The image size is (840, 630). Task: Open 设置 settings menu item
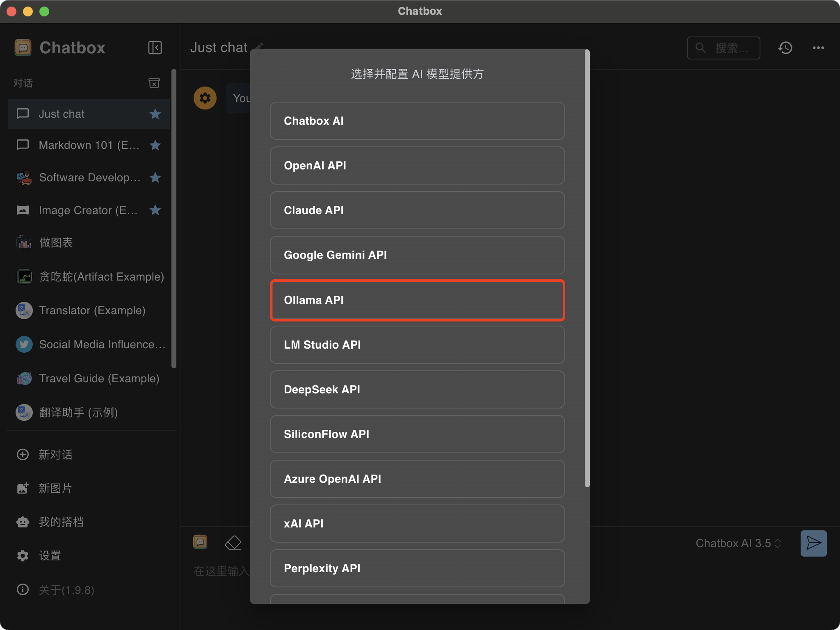coord(49,556)
